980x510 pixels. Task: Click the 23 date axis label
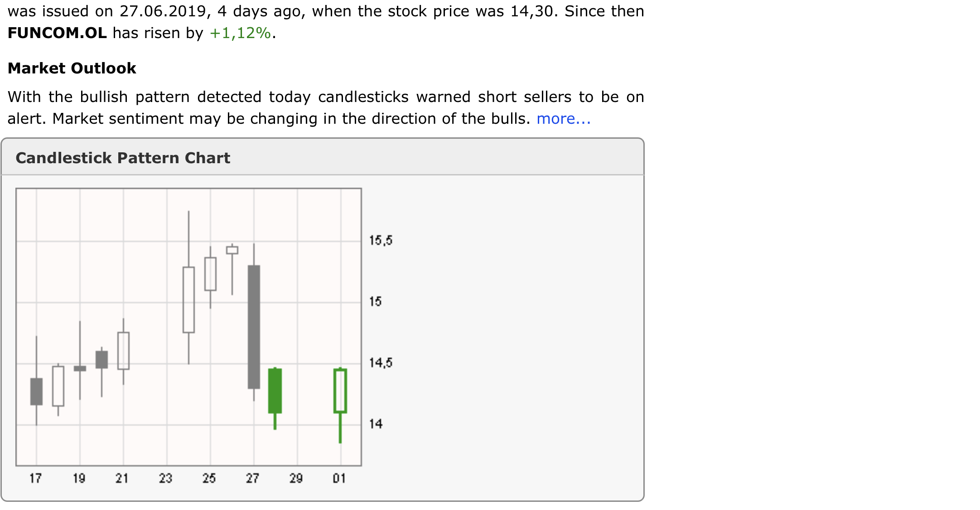tap(165, 478)
